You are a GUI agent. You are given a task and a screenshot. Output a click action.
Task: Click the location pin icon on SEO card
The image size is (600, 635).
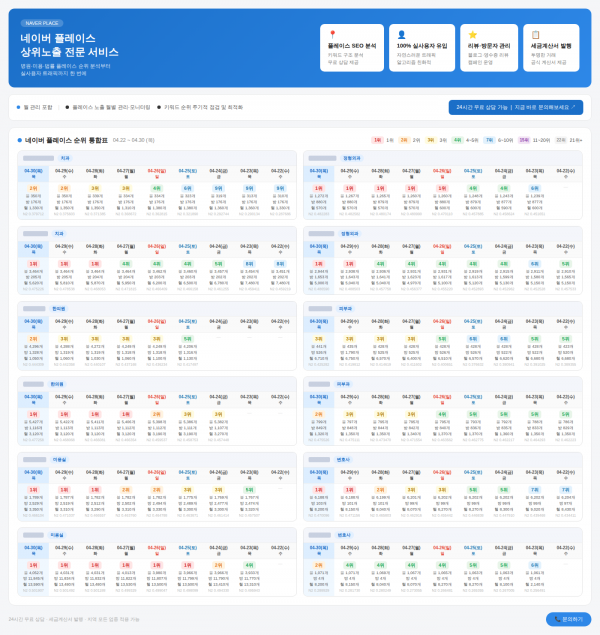click(x=332, y=34)
